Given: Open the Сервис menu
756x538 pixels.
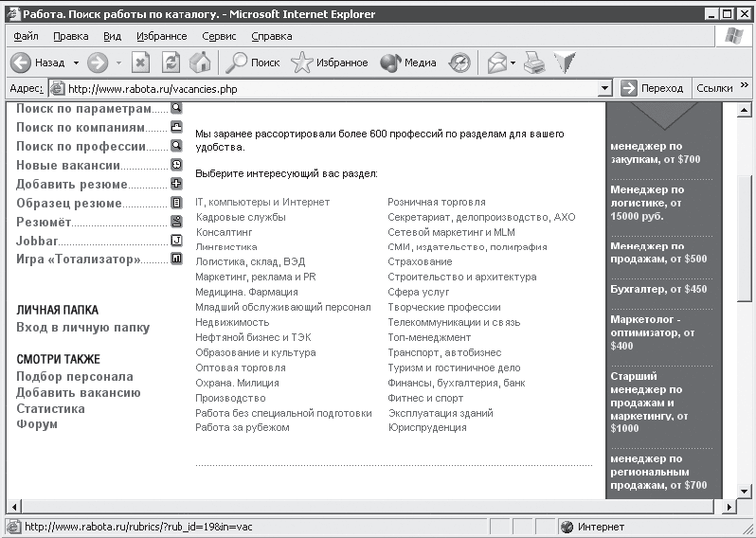Looking at the screenshot, I should click(x=219, y=36).
